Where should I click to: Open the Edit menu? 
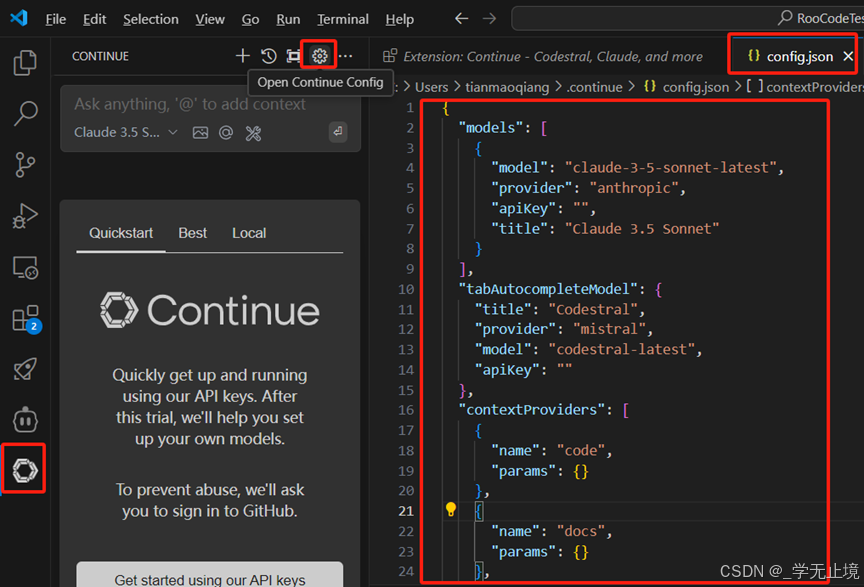[x=94, y=19]
